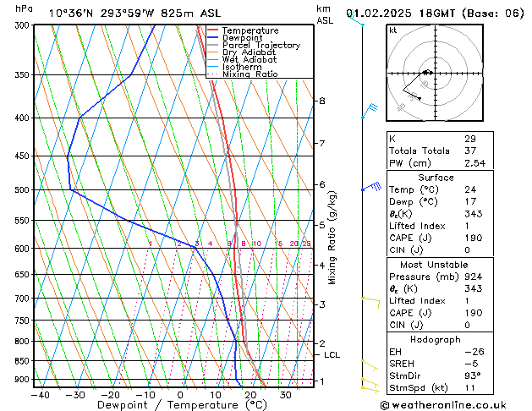Screen dimensions: 532x411
Task: Click the 30 temperature axis label
Action: pos(286,395)
